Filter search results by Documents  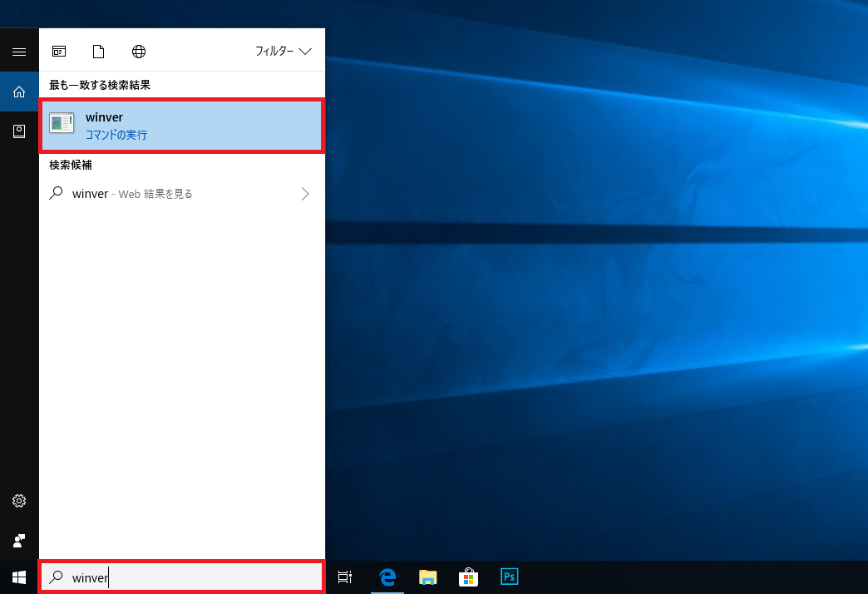99,52
